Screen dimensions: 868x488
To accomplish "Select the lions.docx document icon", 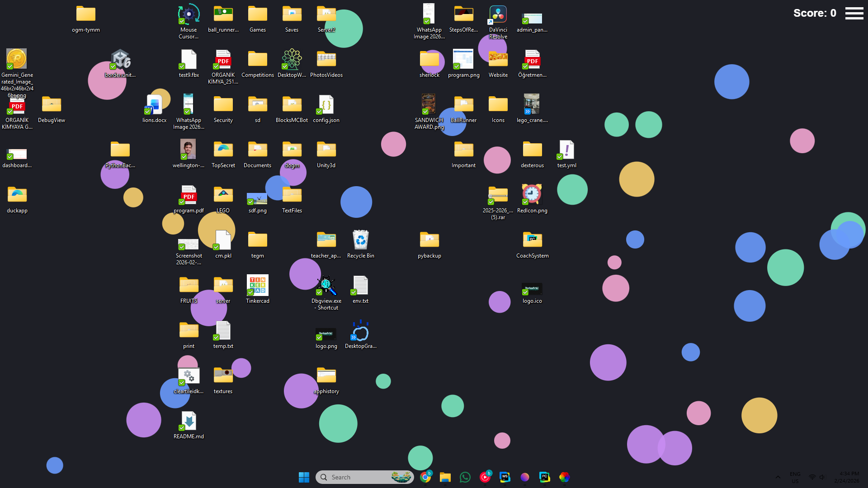I will pyautogui.click(x=154, y=104).
